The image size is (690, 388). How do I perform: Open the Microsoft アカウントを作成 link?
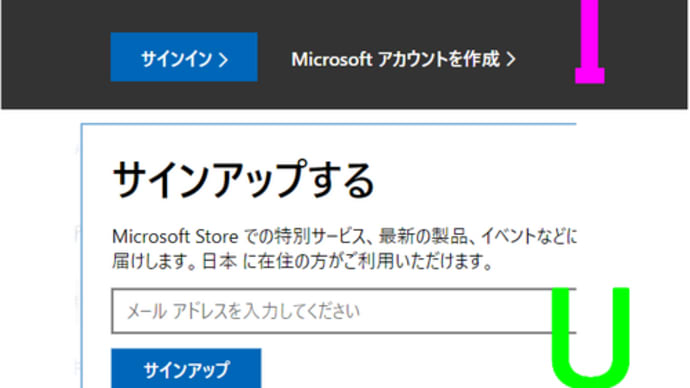pyautogui.click(x=404, y=59)
